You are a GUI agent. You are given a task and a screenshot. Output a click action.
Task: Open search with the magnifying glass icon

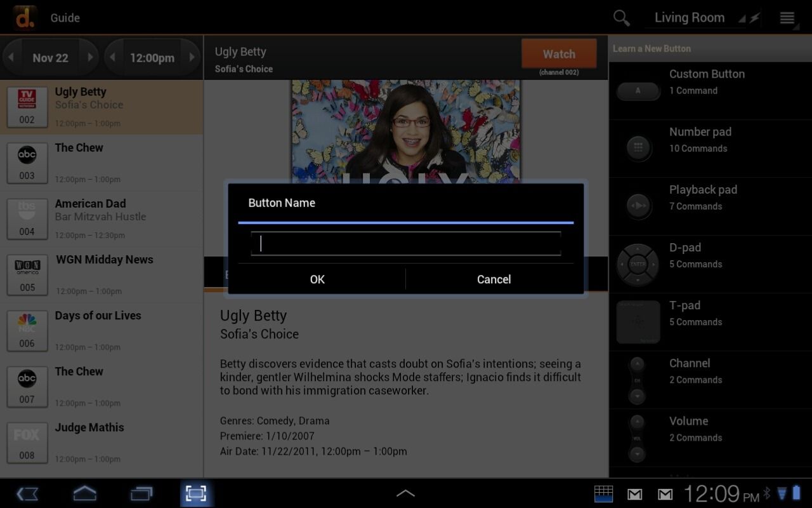coord(621,18)
